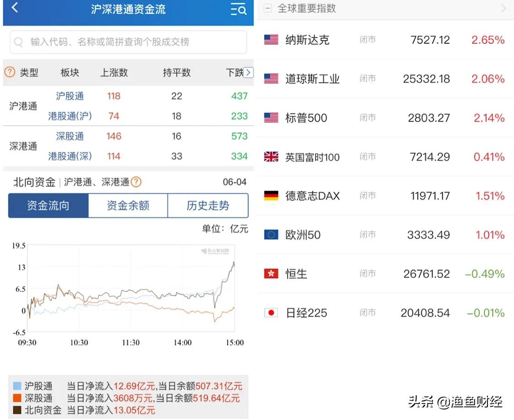Click the Japan flag beside 日经225

coord(271,312)
